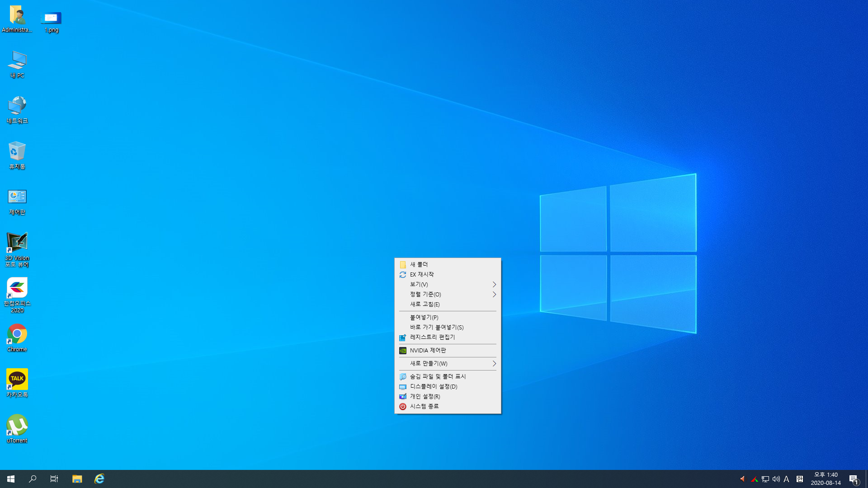Select the 3D Vision 포토 뷰어 shortcut

[x=17, y=249]
